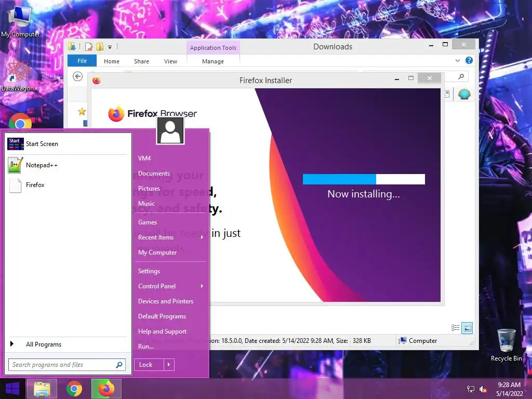The height and width of the screenshot is (399, 532).
Task: Click the Downloads window folder title icon
Action: click(x=72, y=47)
